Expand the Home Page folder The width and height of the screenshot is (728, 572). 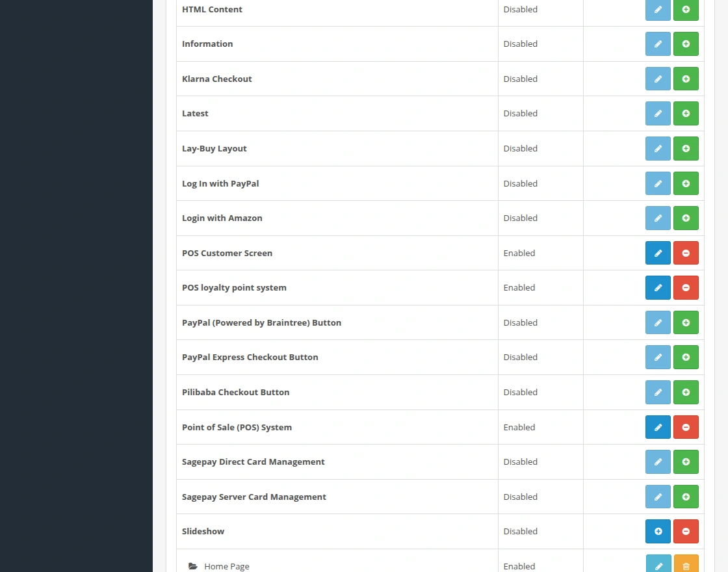193,565
